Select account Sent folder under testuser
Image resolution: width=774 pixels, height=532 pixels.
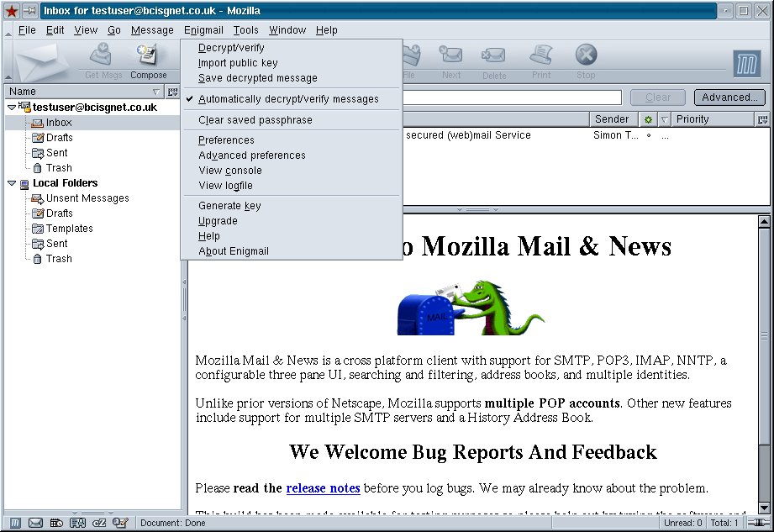click(x=57, y=153)
